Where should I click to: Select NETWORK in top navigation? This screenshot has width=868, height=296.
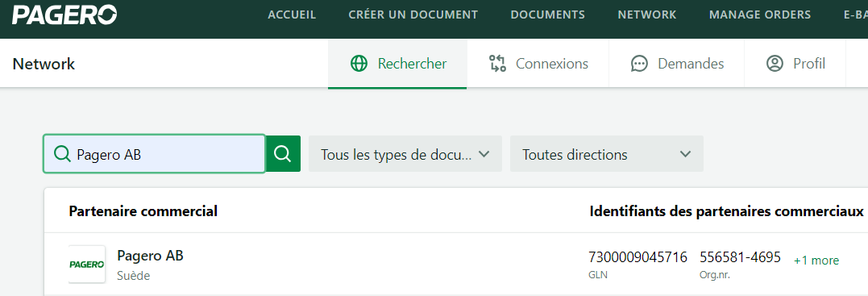coord(646,15)
